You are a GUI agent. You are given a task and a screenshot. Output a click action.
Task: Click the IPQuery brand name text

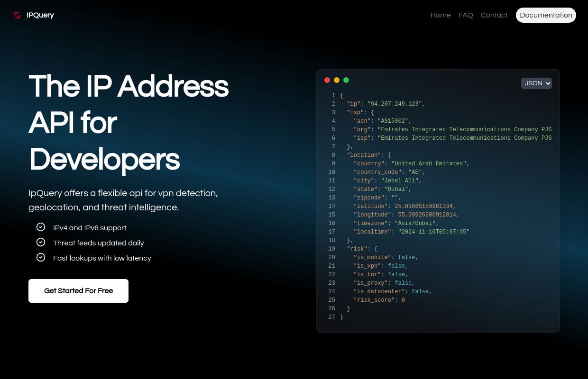[x=40, y=15]
